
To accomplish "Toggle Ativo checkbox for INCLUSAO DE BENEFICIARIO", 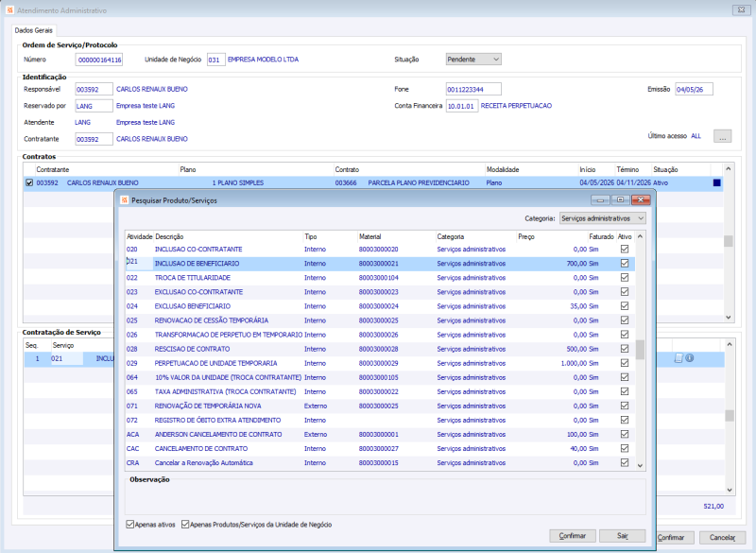I will tap(625, 263).
